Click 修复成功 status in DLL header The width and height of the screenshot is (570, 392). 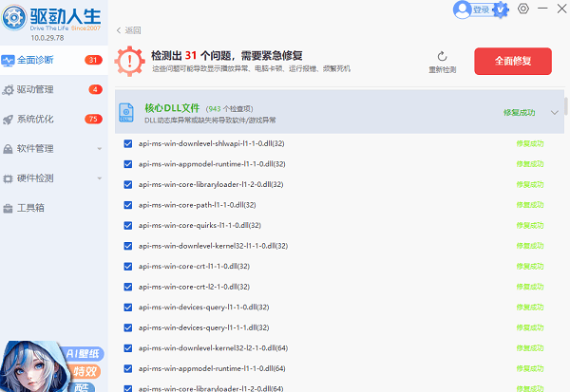pos(519,113)
